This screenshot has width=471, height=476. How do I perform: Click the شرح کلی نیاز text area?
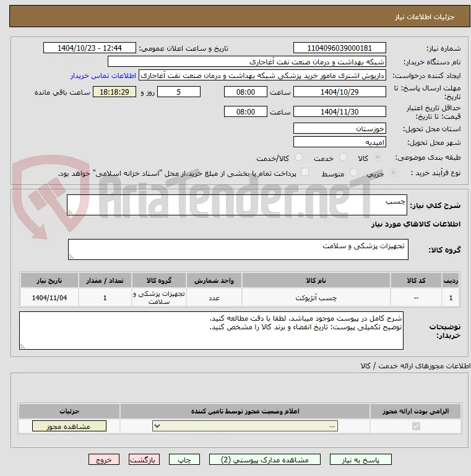(236, 205)
